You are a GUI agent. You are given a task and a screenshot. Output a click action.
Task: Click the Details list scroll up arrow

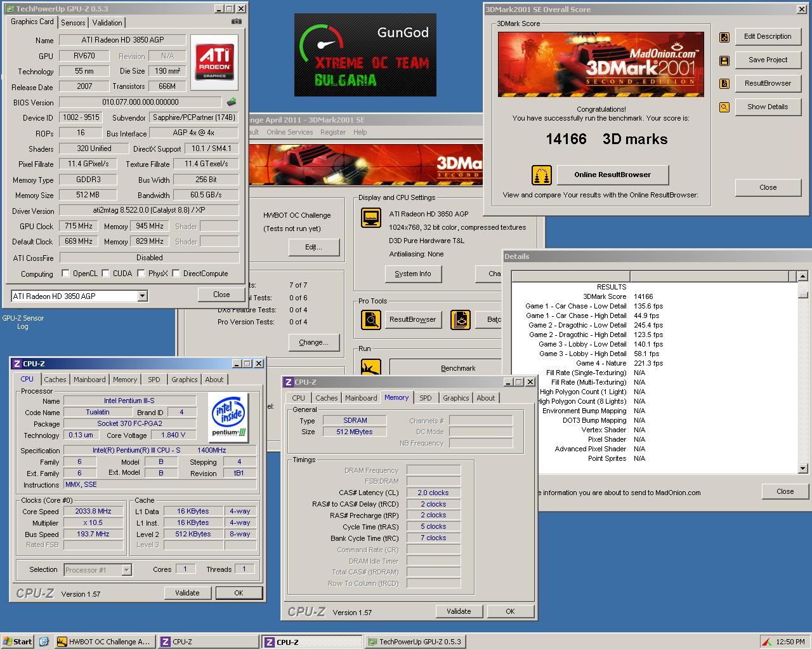[x=803, y=276]
